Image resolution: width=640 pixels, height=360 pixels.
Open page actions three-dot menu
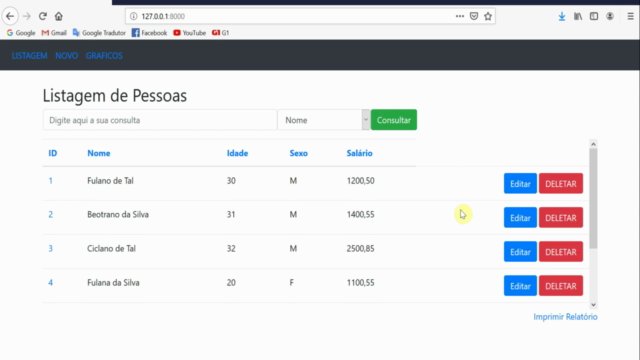[x=460, y=16]
